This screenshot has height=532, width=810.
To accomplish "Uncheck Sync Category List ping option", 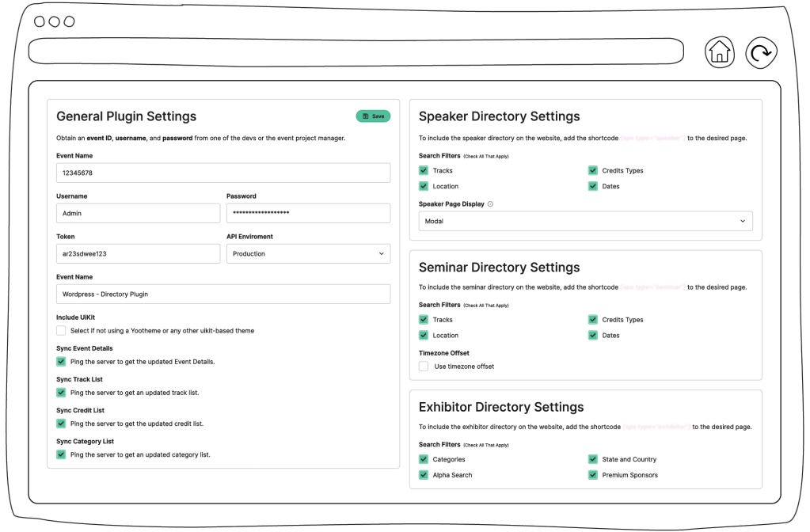I will pyautogui.click(x=61, y=454).
